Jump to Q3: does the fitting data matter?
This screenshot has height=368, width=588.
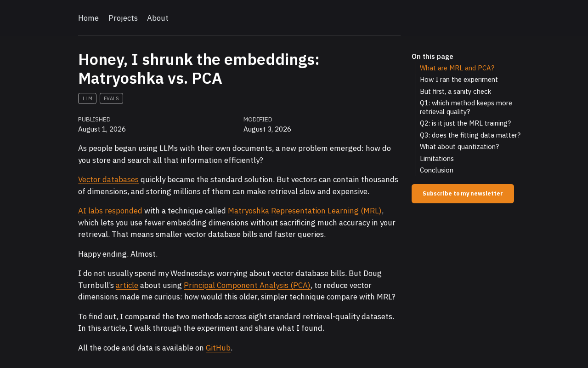470,135
